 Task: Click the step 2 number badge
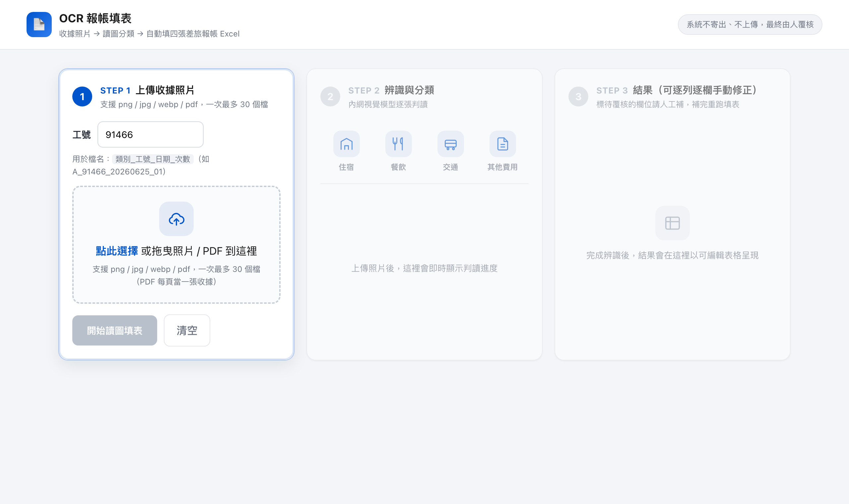(330, 96)
